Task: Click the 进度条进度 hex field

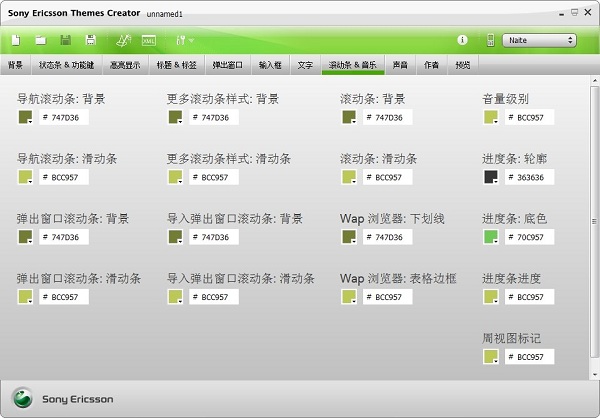Action: (530, 297)
